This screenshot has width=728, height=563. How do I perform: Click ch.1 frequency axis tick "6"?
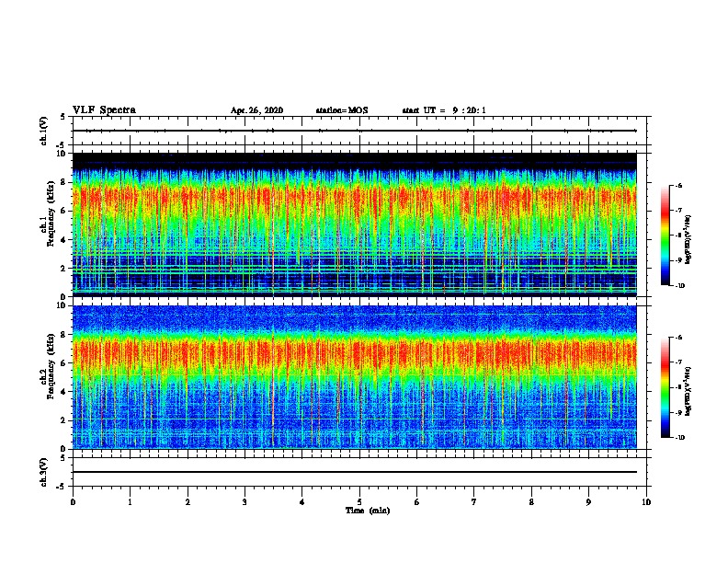[65, 211]
